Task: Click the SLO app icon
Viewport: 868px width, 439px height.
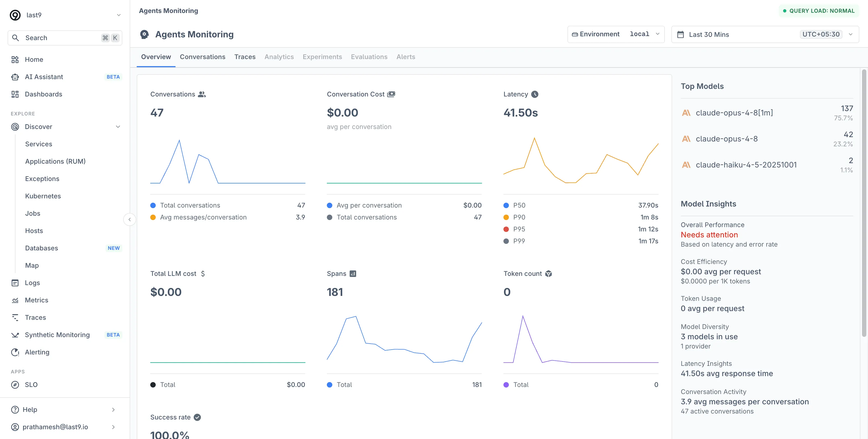Action: [x=15, y=385]
